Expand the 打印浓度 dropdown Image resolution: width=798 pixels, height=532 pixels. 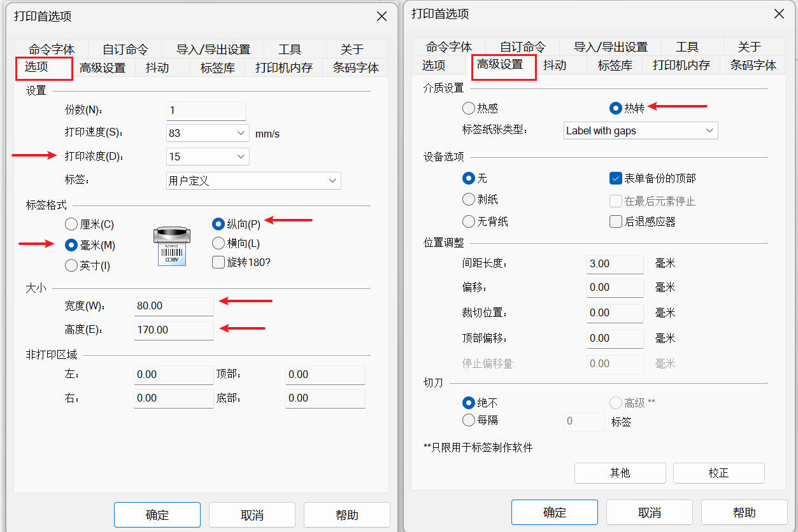click(207, 157)
